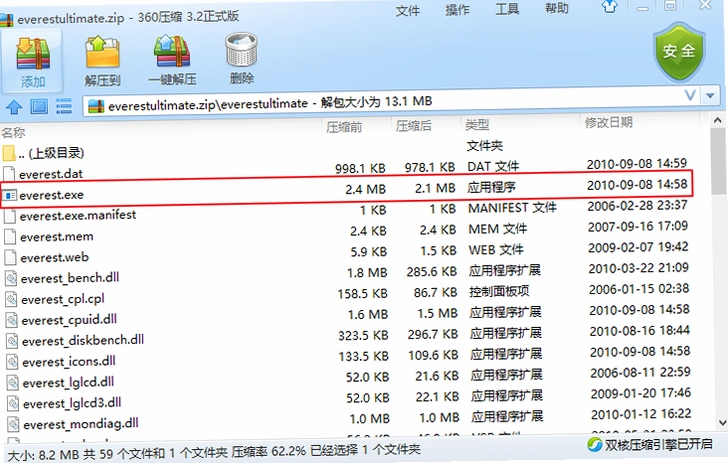728x463 pixels.
Task: Sort by 修改日期 column header
Action: (609, 123)
